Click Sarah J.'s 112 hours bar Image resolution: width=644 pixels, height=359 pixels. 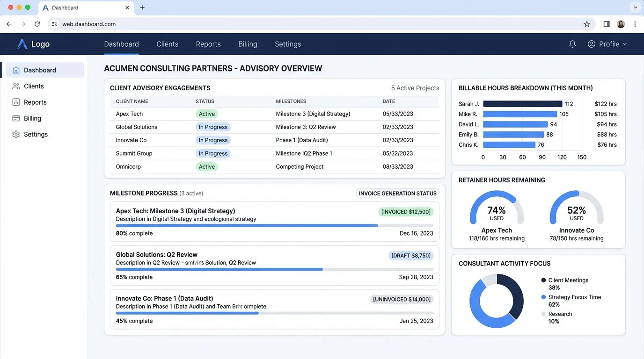point(522,104)
